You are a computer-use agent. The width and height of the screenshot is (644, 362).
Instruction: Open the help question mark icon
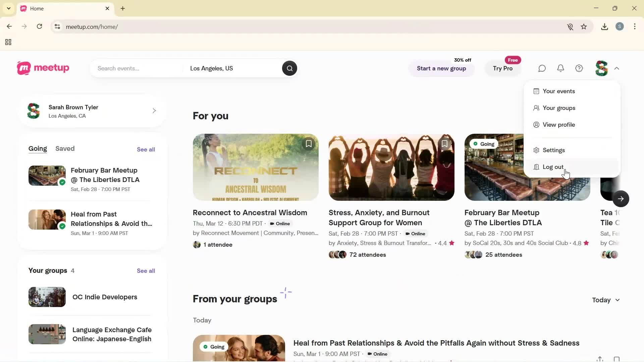coord(579,68)
